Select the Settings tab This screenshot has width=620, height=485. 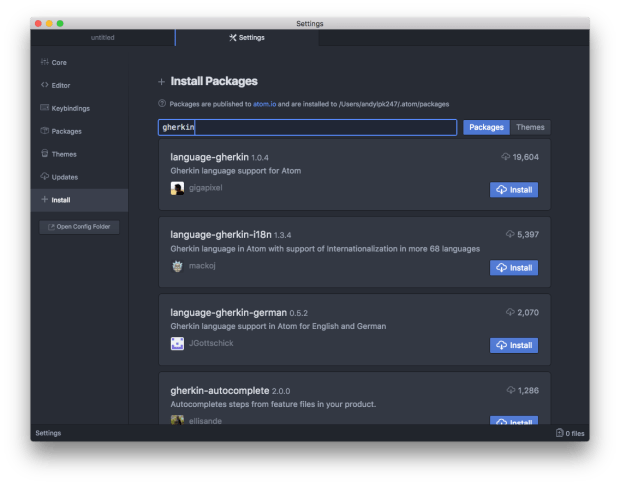(247, 38)
